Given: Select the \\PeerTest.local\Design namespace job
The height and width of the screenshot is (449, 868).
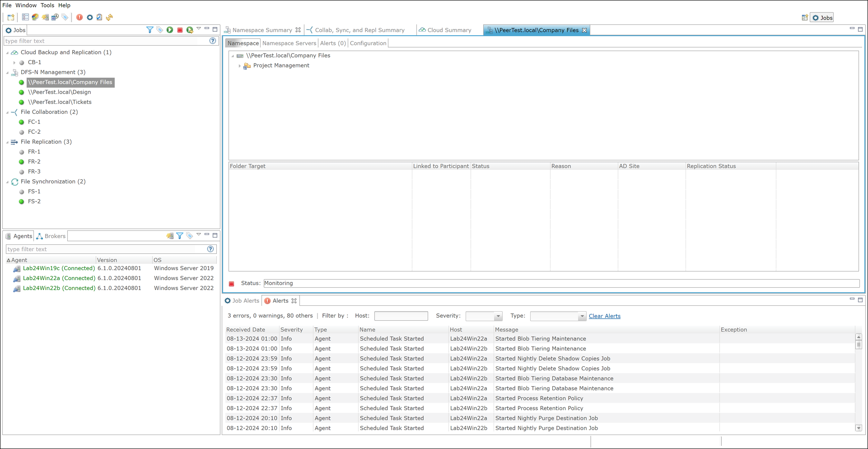Looking at the screenshot, I should (x=59, y=92).
